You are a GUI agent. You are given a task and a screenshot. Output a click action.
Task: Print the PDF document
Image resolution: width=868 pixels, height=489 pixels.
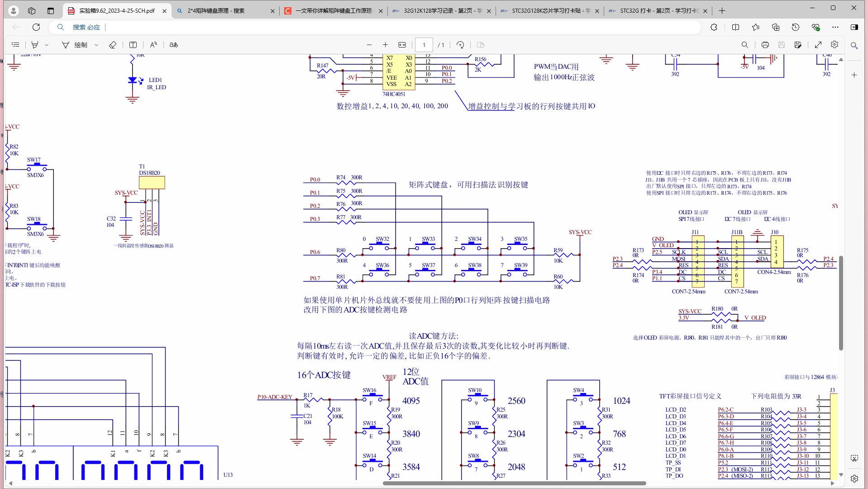coord(765,45)
